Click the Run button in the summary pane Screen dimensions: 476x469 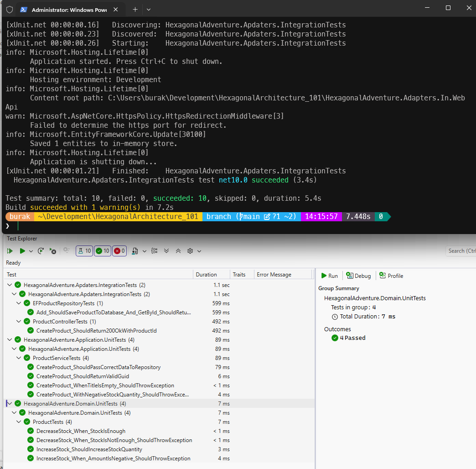click(x=329, y=276)
